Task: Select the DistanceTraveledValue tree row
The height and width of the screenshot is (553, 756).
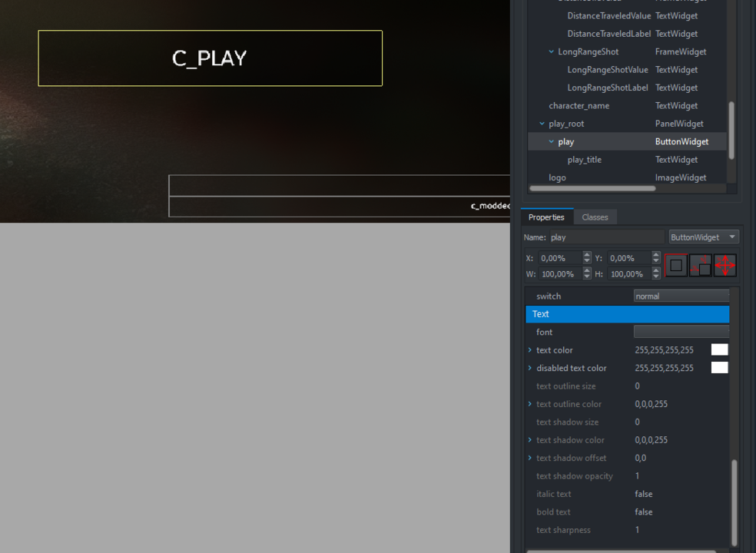Action: [x=627, y=16]
